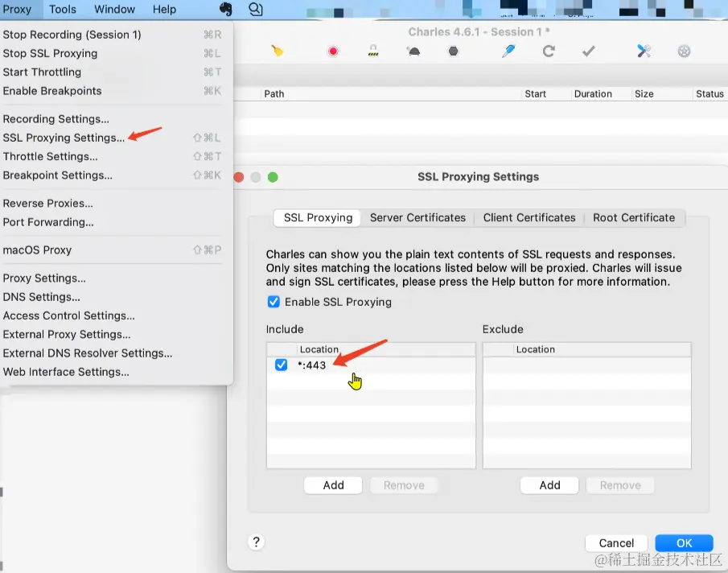Uncheck Enable SSL Proxying checkbox
Screen dimensions: 728x573
tap(274, 302)
